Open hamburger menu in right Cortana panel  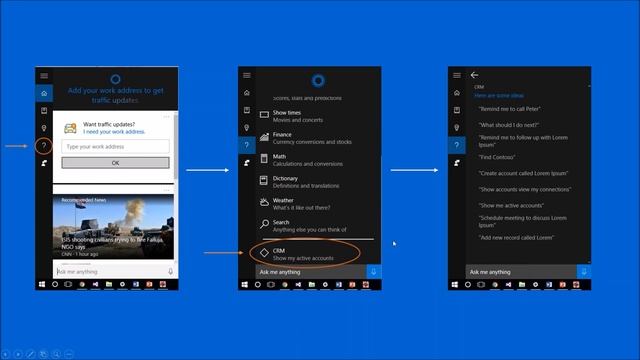(457, 75)
